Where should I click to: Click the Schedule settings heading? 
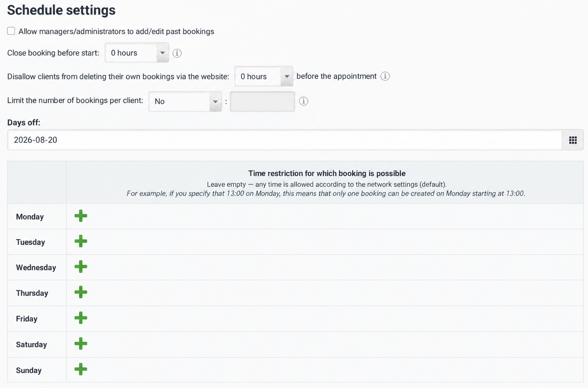61,10
